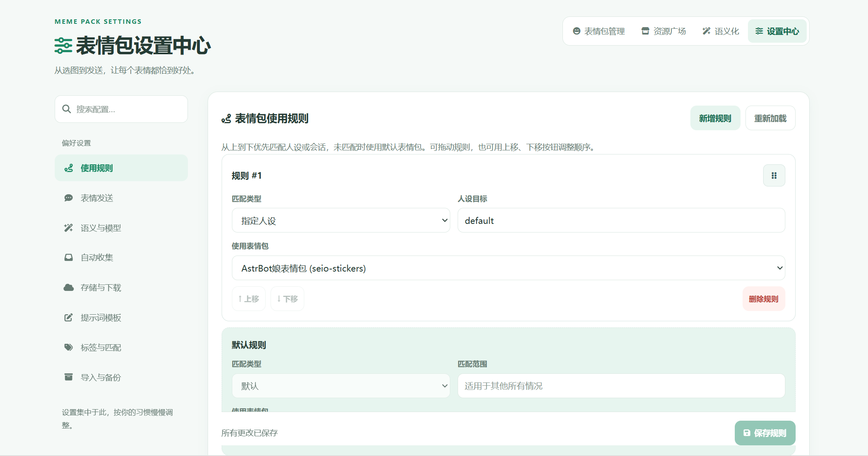Click the 删除规则 button on rule #1
Image resolution: width=868 pixels, height=456 pixels.
(764, 299)
